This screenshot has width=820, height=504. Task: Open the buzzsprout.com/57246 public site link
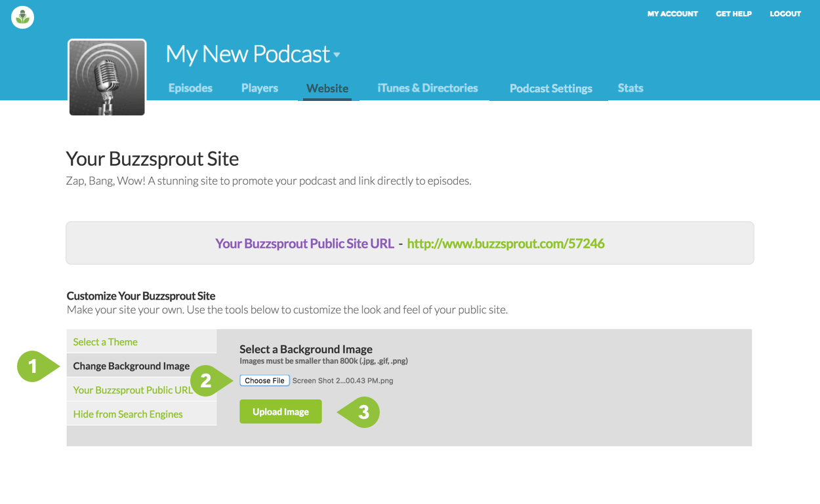click(x=506, y=244)
